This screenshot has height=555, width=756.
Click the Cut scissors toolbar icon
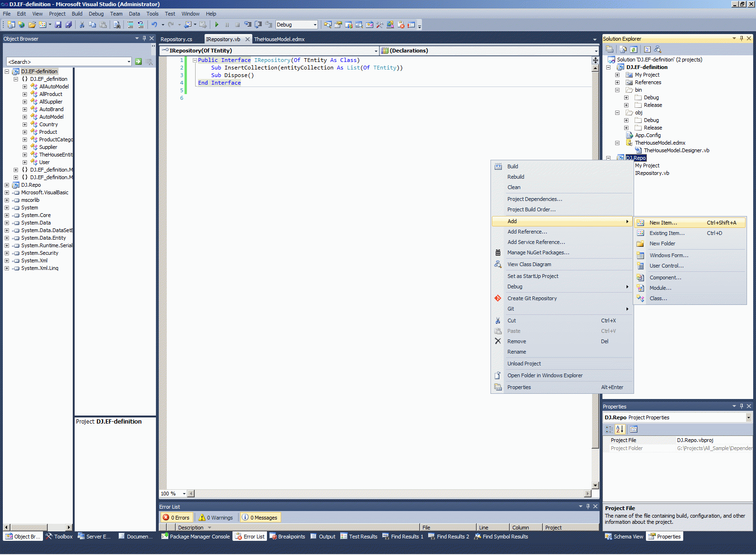(82, 25)
